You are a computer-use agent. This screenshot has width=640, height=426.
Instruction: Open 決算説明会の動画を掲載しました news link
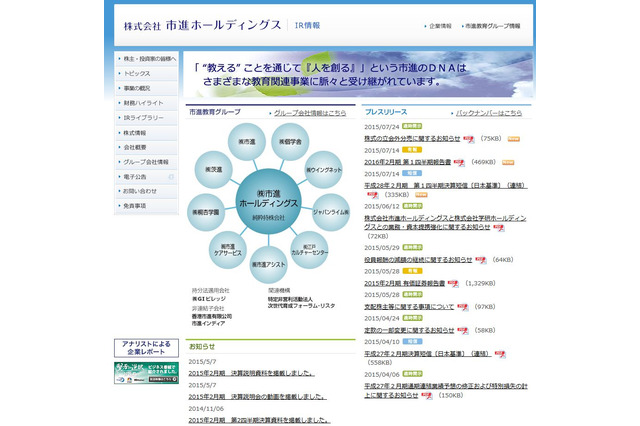(x=258, y=397)
